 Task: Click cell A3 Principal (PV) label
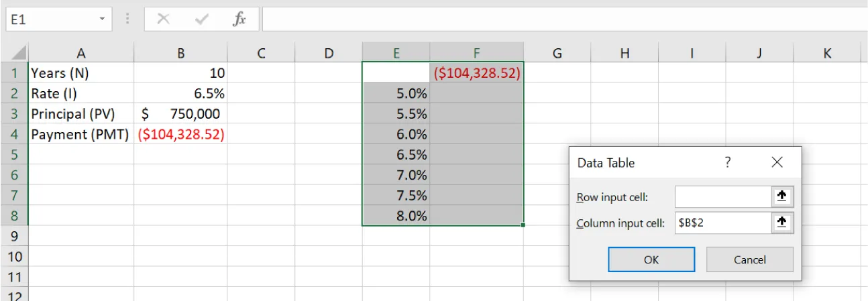(80, 114)
